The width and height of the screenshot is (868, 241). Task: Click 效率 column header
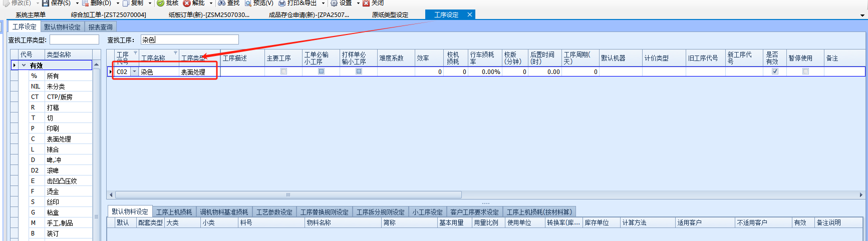coord(429,58)
